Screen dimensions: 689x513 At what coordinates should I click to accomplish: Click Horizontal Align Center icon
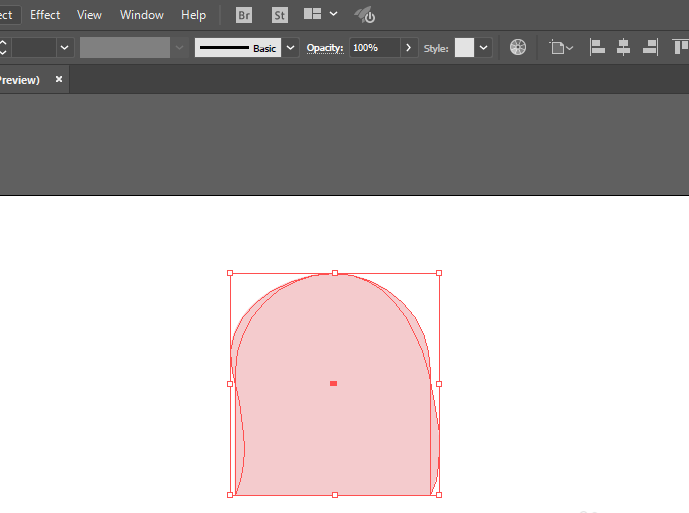pos(624,47)
